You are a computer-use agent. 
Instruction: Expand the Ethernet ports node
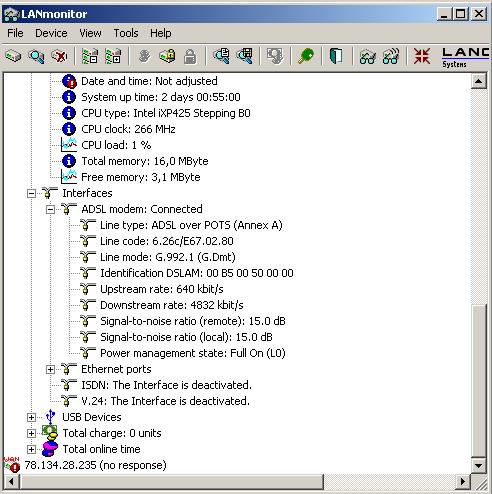click(x=50, y=369)
